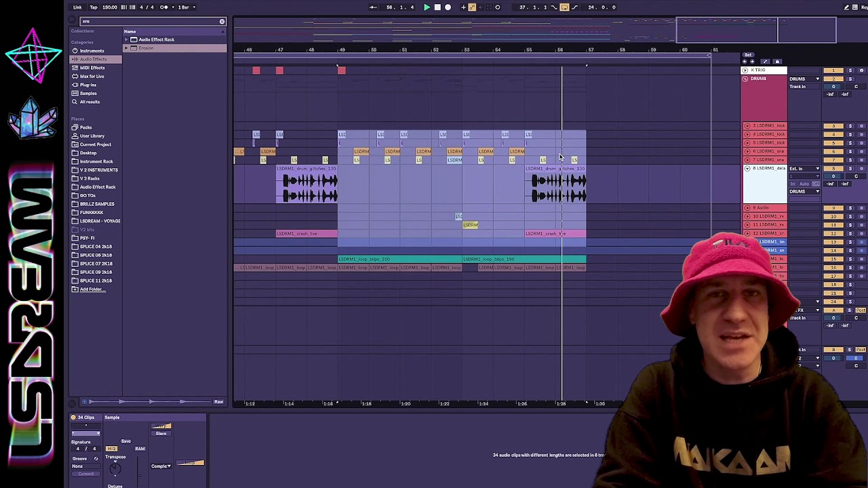Toggle the Automation Arm button
The image size is (868, 488).
pos(472,7)
